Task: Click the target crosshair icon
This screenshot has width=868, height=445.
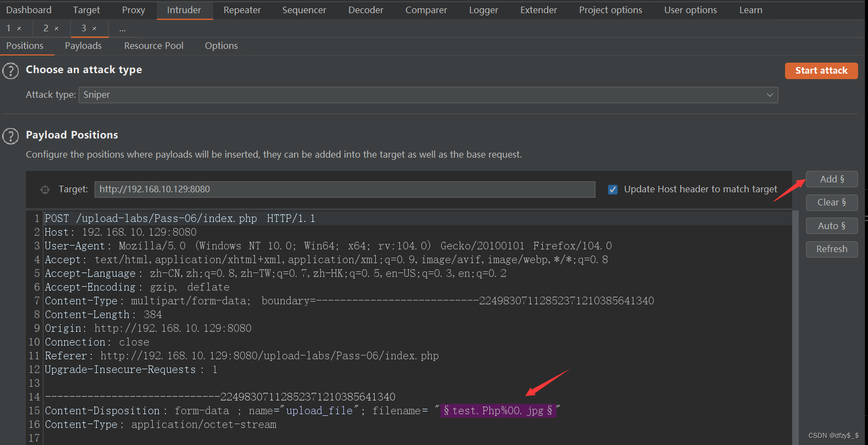Action: click(45, 190)
